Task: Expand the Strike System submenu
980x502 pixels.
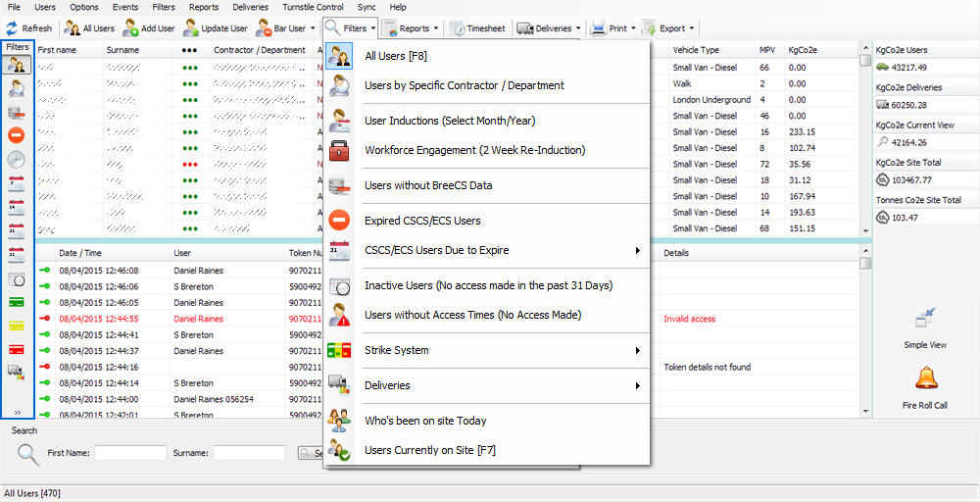Action: (x=637, y=350)
